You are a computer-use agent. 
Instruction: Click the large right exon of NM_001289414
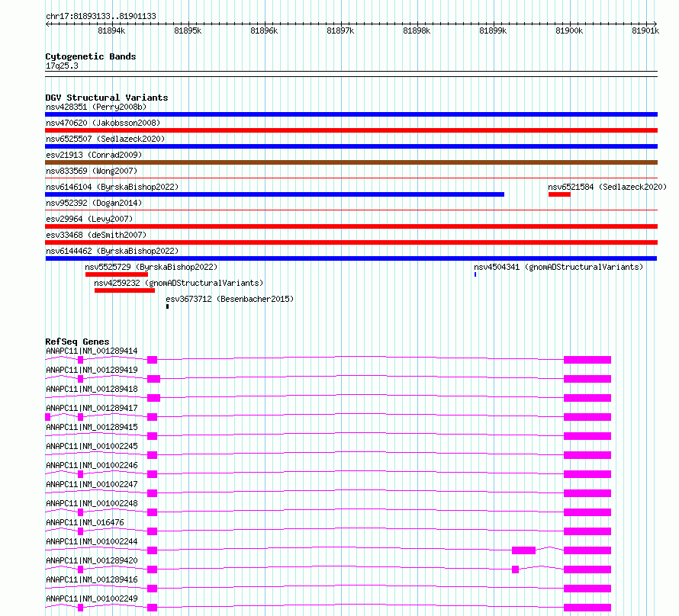coord(587,360)
